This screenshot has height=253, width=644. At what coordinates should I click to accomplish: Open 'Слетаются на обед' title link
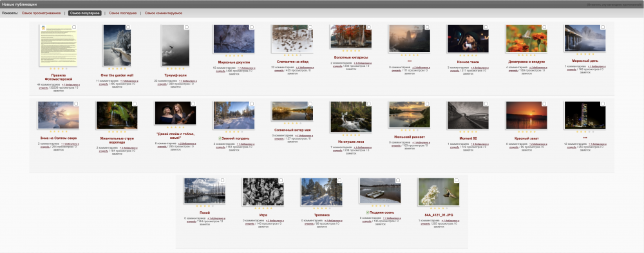(292, 62)
